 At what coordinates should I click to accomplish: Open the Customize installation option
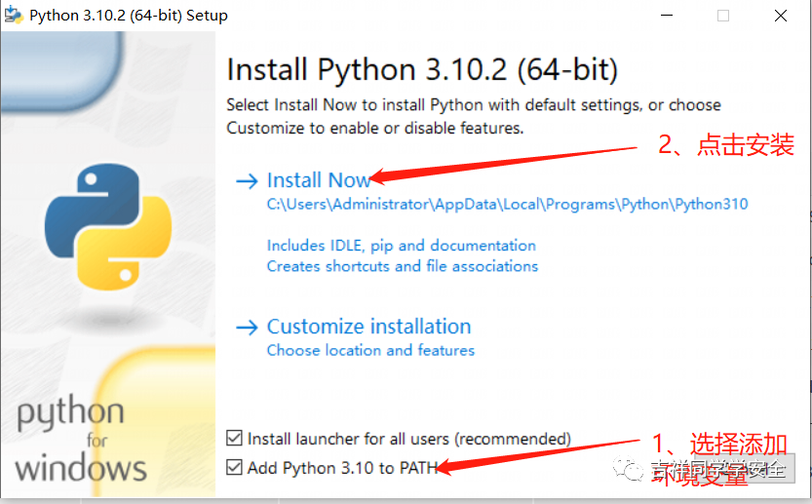pos(368,327)
